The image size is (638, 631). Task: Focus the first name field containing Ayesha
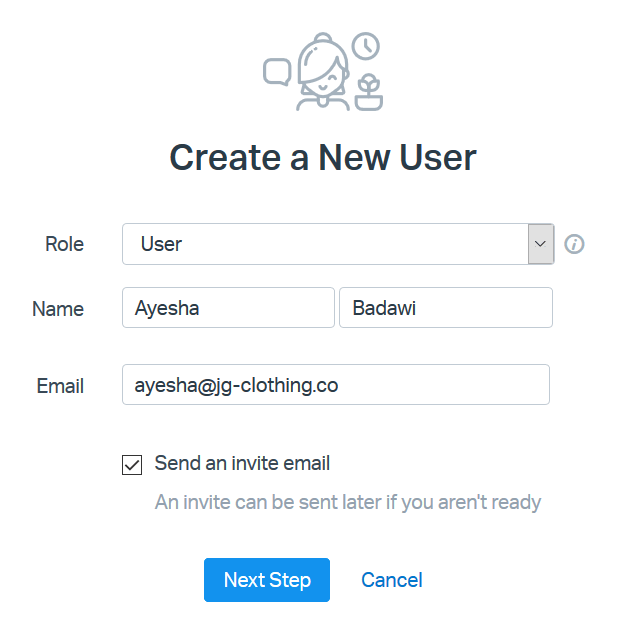228,308
